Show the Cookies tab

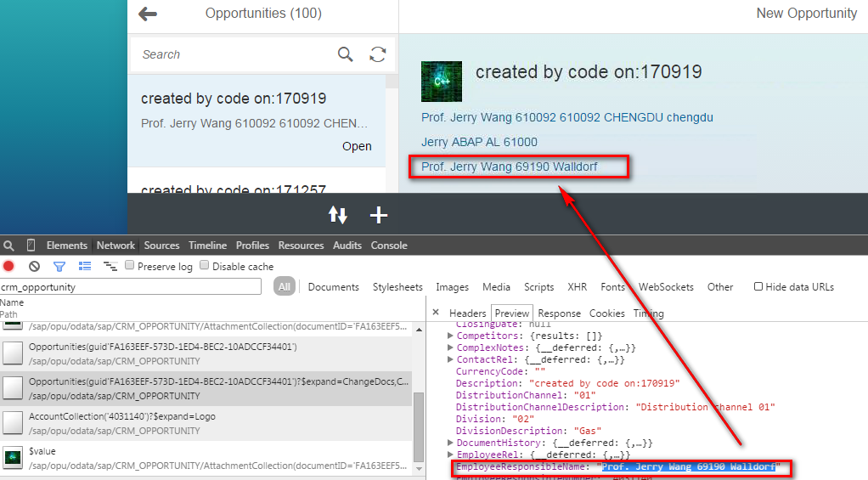coord(607,313)
